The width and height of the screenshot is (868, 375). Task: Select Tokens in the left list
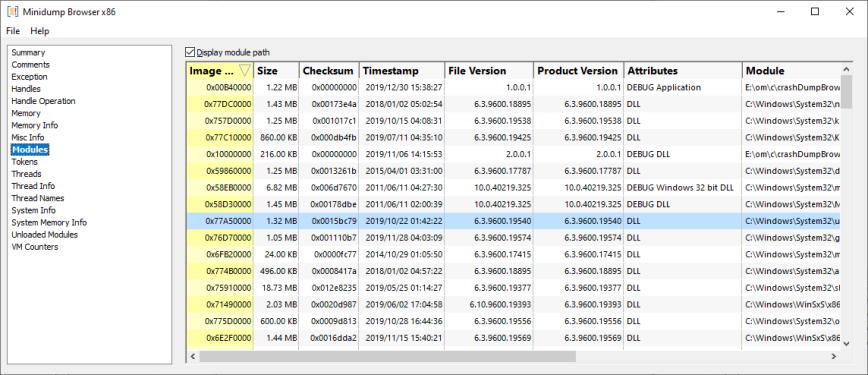[x=24, y=162]
